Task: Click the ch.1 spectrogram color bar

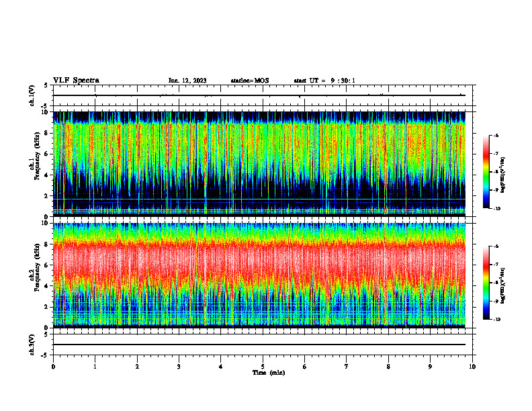Action: 486,172
